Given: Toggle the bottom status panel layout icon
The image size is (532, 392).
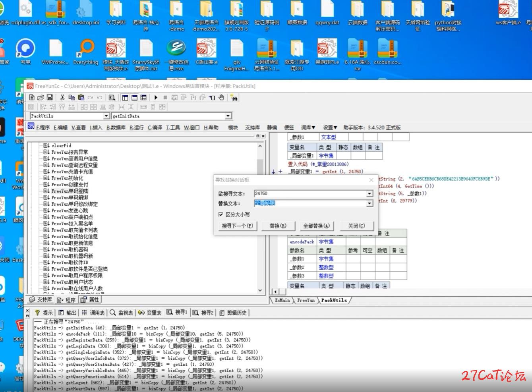Looking at the screenshot, I should [134, 97].
